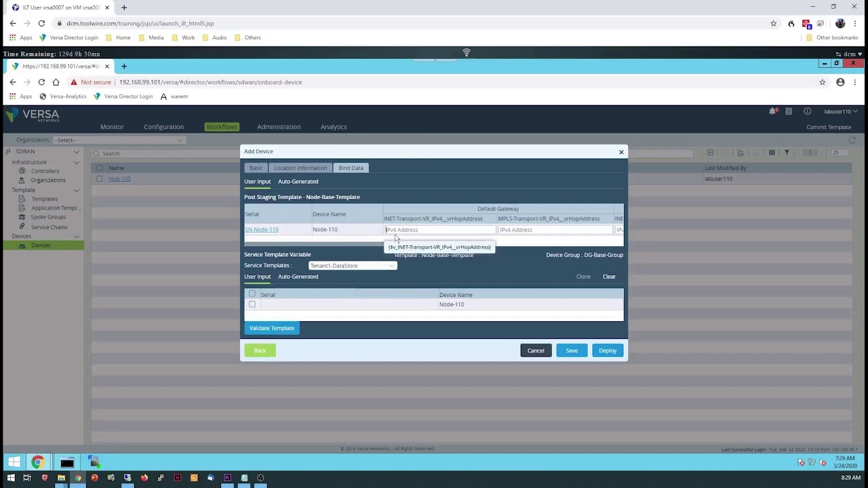868x488 pixels.
Task: Click the inner browser profile icon
Action: click(x=840, y=82)
